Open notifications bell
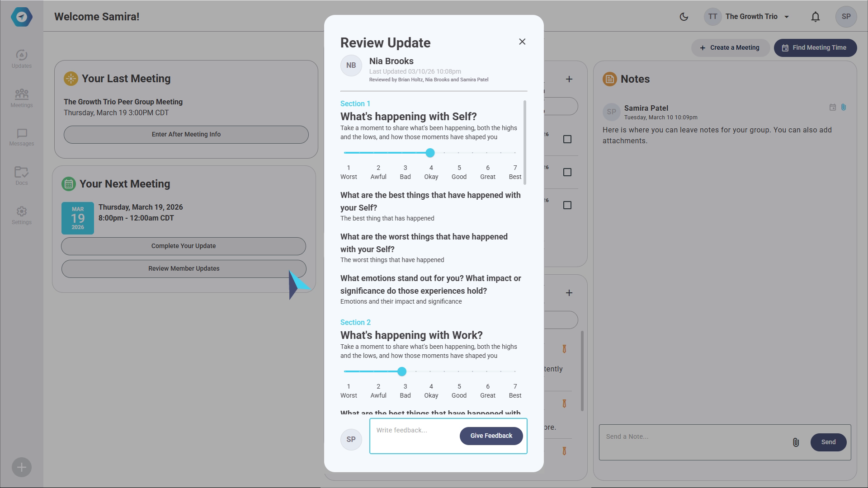Viewport: 868px width, 488px height. pos(815,17)
